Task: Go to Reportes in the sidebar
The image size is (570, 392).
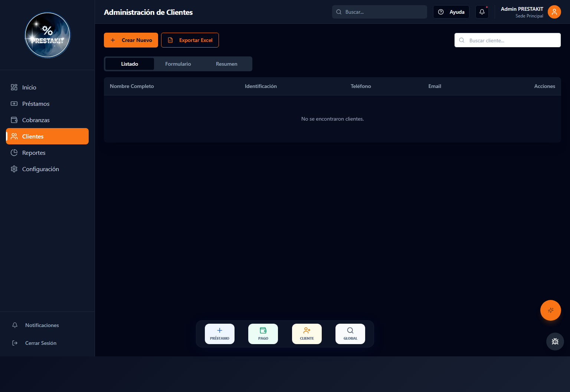Action: tap(47, 153)
